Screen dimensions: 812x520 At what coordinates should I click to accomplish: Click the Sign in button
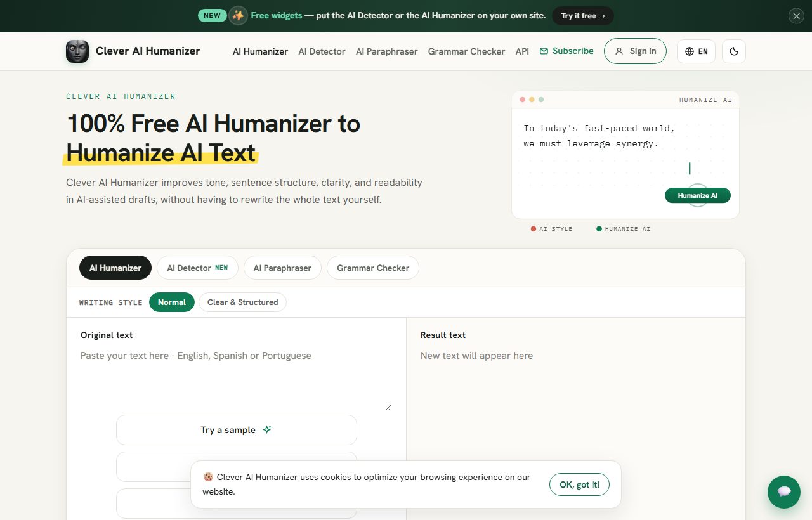pos(635,51)
